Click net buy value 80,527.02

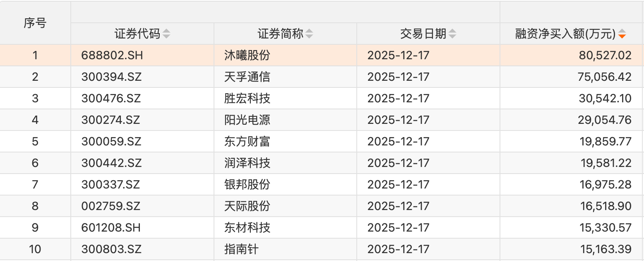tap(606, 56)
